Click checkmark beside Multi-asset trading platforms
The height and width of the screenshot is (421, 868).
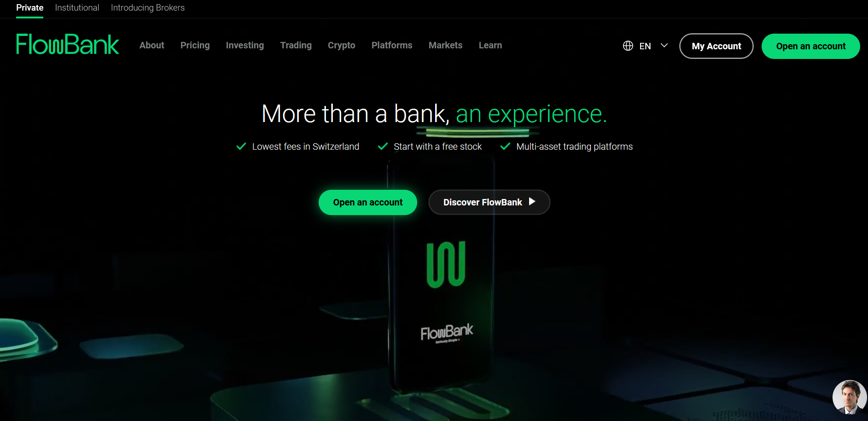pos(505,146)
